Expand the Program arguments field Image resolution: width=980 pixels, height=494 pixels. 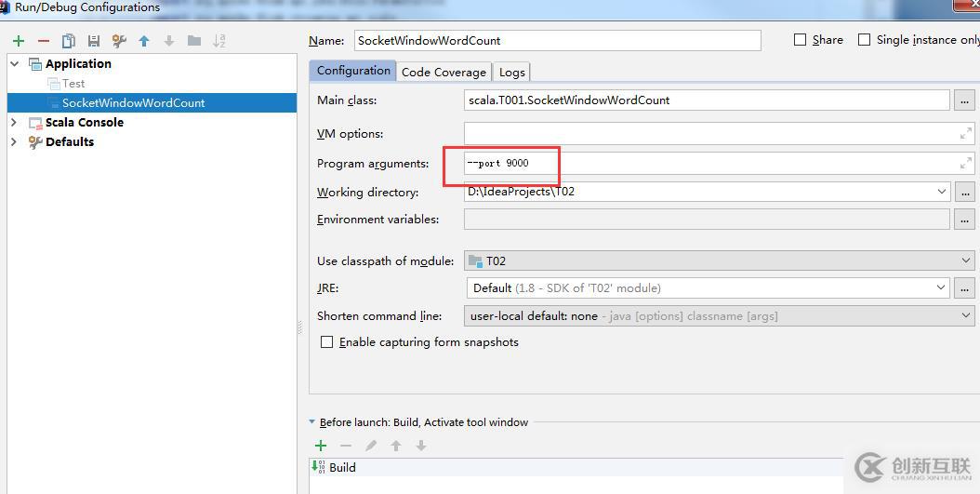click(966, 163)
